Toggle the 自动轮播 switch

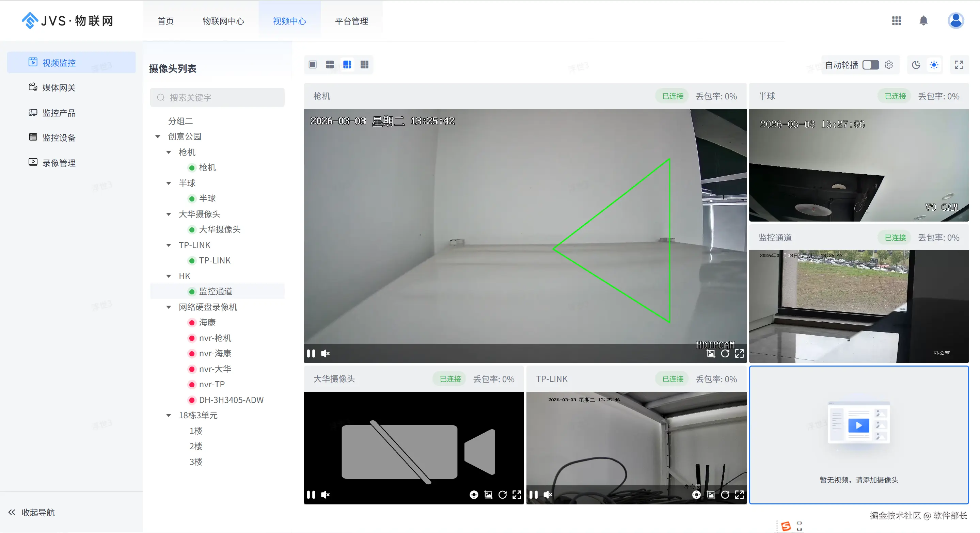click(870, 65)
